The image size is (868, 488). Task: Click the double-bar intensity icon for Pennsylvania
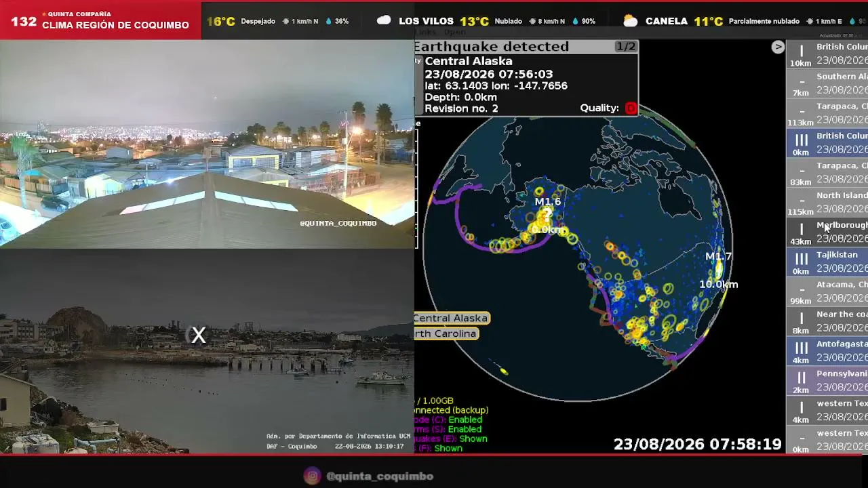801,378
